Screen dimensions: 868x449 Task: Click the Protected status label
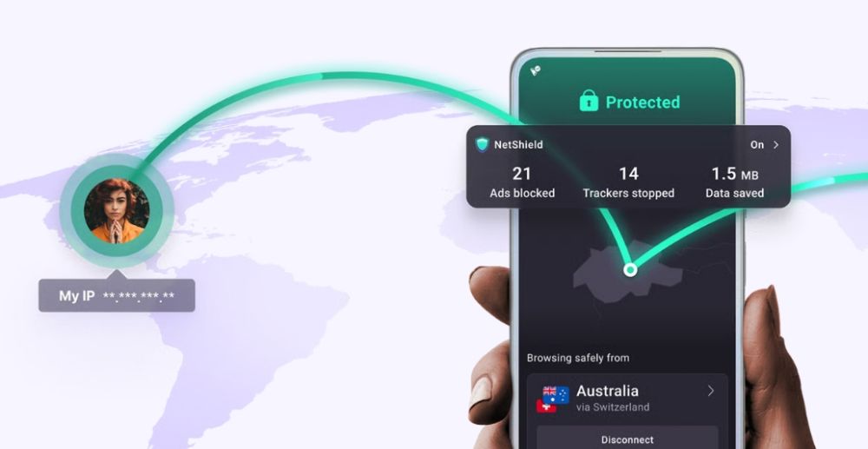pos(642,102)
